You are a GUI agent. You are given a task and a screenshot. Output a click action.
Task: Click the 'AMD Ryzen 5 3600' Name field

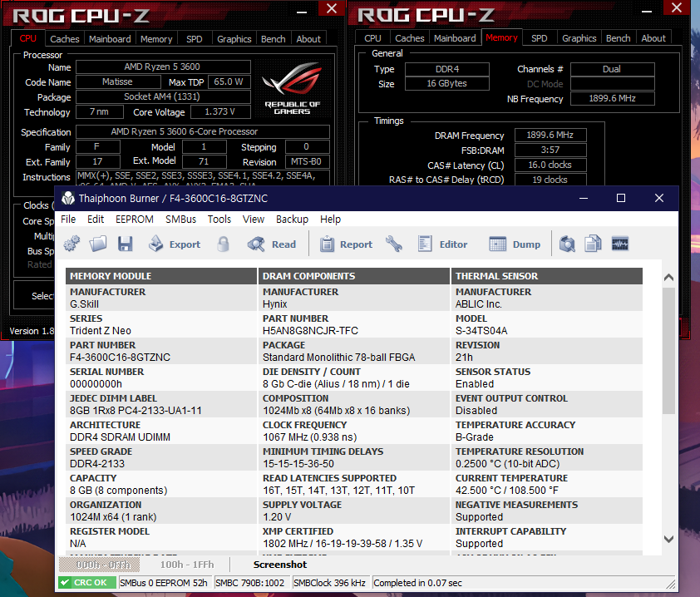(163, 67)
